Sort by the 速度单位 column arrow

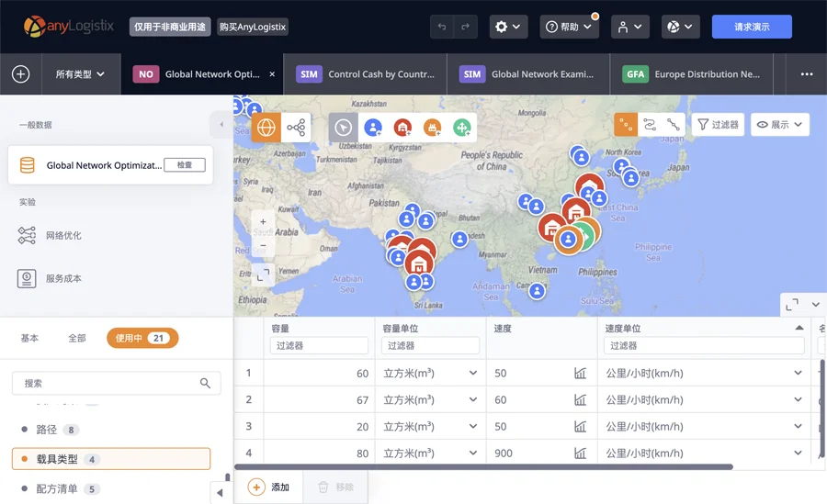(799, 328)
